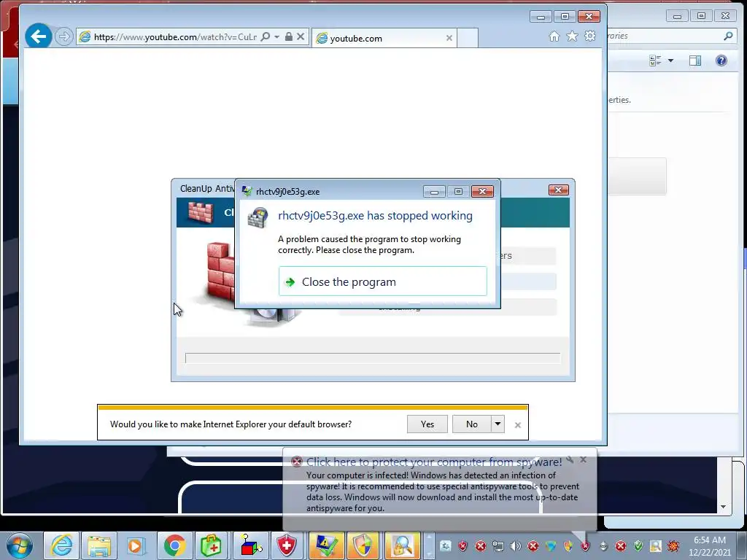The height and width of the screenshot is (560, 747).
Task: Click the search magnifier in the IE address bar
Action: tap(266, 36)
